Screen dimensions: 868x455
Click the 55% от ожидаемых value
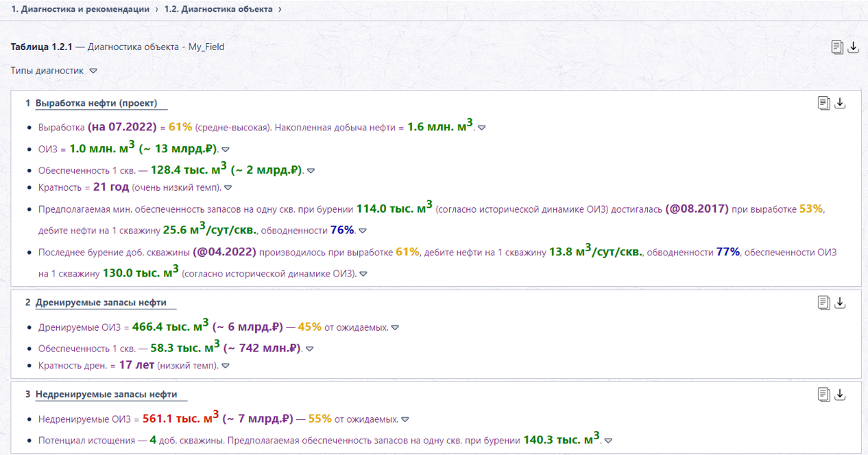pyautogui.click(x=320, y=419)
